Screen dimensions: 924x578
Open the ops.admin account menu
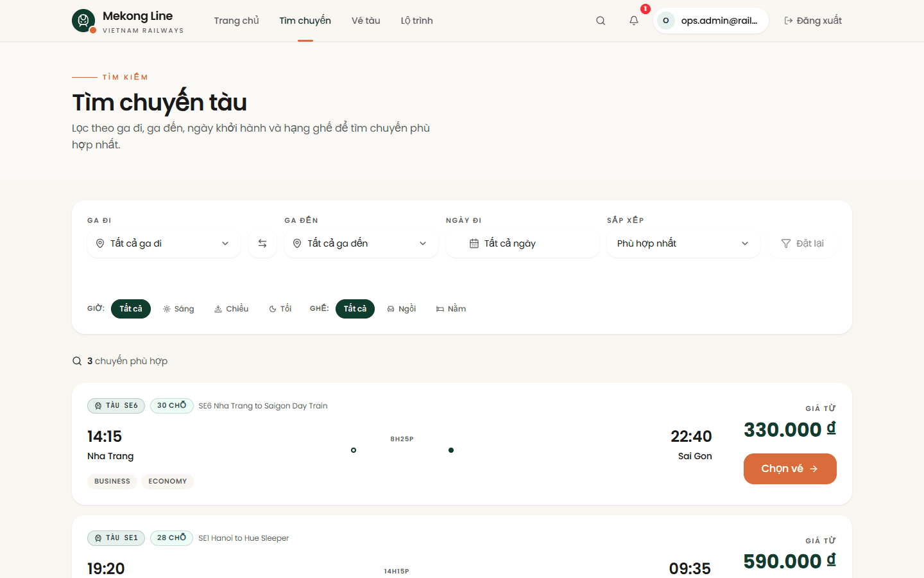click(711, 21)
